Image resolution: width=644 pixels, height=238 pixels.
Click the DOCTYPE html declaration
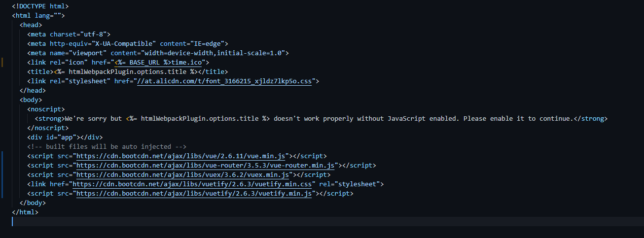click(40, 6)
